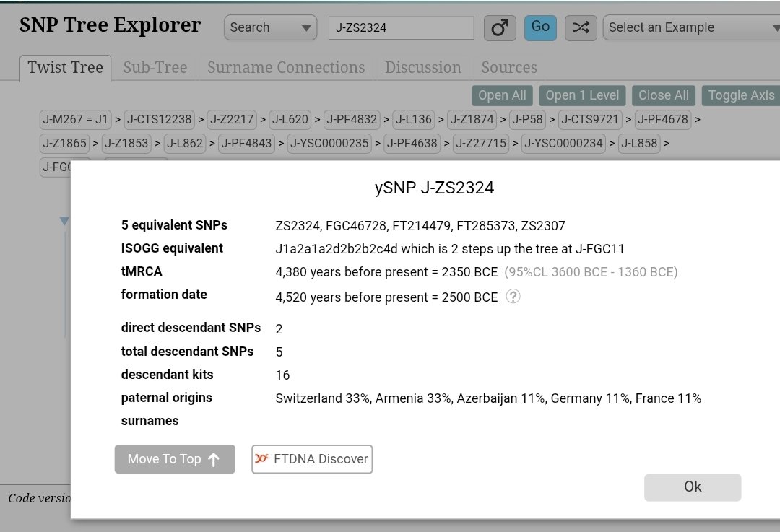Select breadcrumb J-PF4843

click(247, 144)
